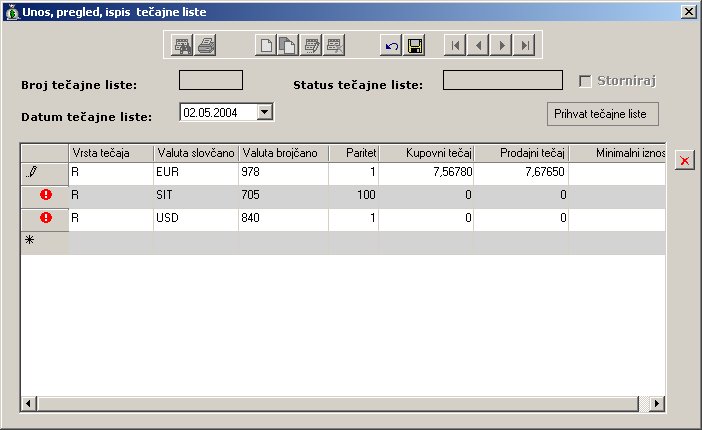
Task: Click buying rate 7,56780 cell
Action: 426,172
